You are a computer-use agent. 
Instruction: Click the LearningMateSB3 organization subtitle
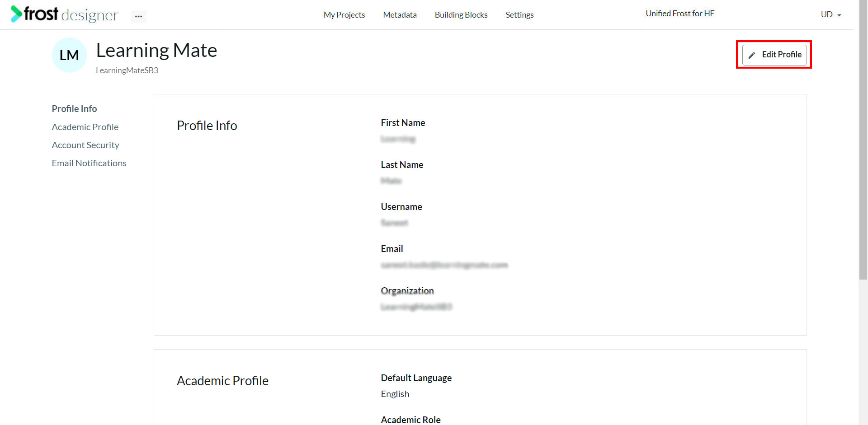(x=127, y=70)
